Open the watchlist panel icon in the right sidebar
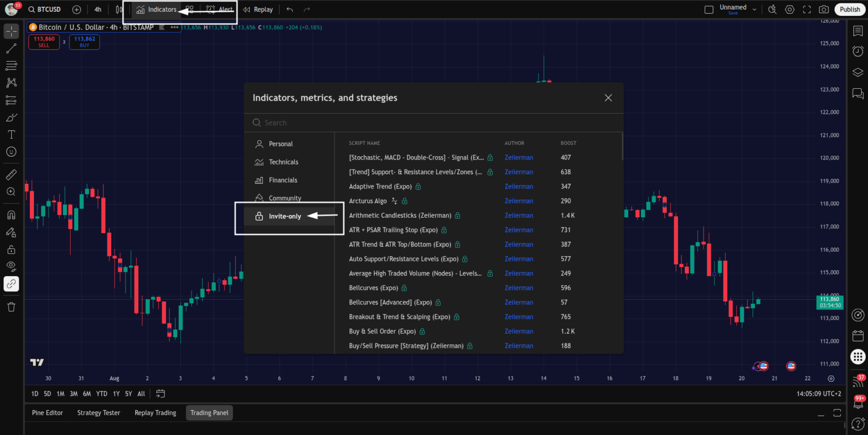The height and width of the screenshot is (435, 868). (858, 31)
